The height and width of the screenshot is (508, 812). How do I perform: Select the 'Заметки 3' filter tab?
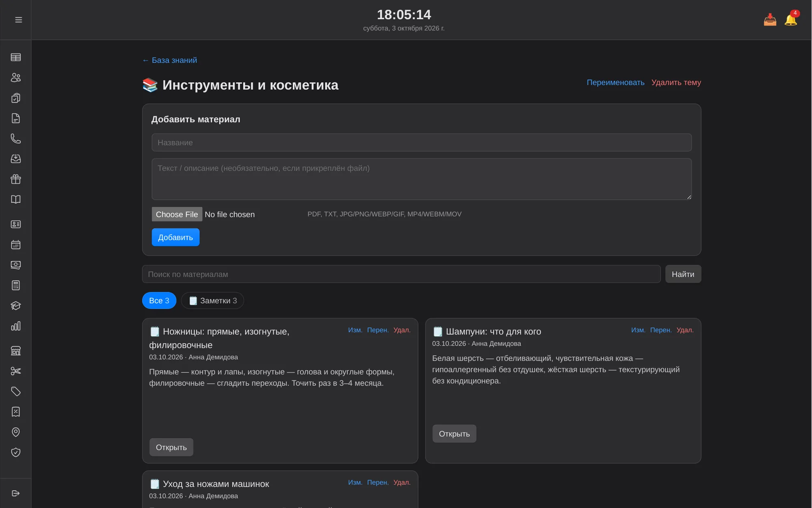(213, 301)
